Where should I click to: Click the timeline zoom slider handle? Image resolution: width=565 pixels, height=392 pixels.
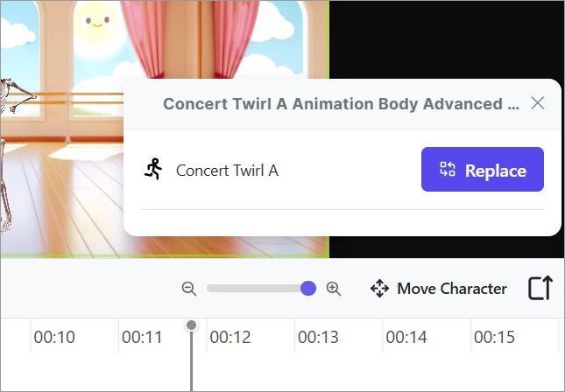click(308, 289)
